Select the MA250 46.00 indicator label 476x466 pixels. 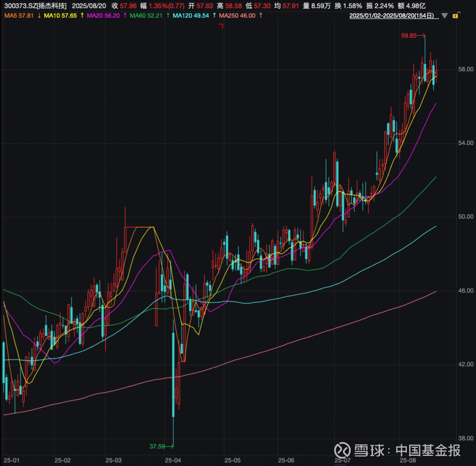[237, 15]
